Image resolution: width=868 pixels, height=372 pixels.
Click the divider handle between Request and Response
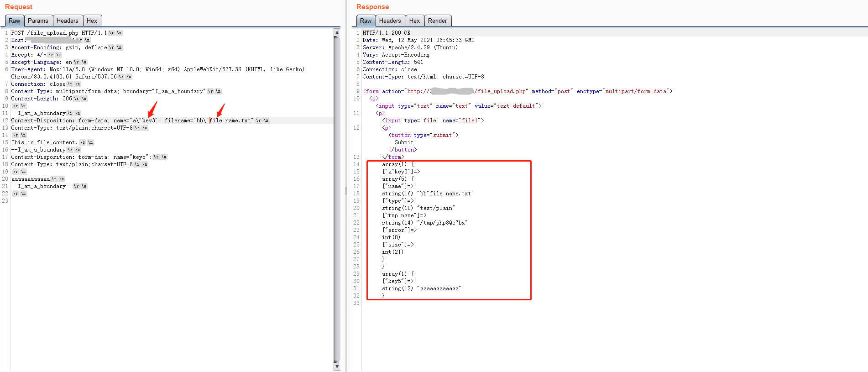pyautogui.click(x=346, y=192)
